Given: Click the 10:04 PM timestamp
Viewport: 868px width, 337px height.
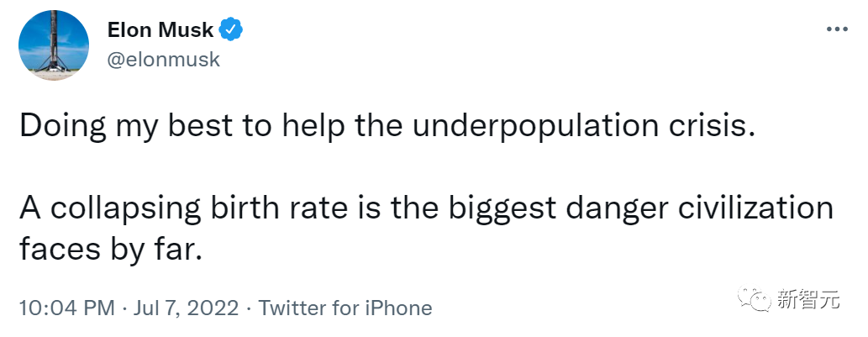Looking at the screenshot, I should click(x=66, y=308).
